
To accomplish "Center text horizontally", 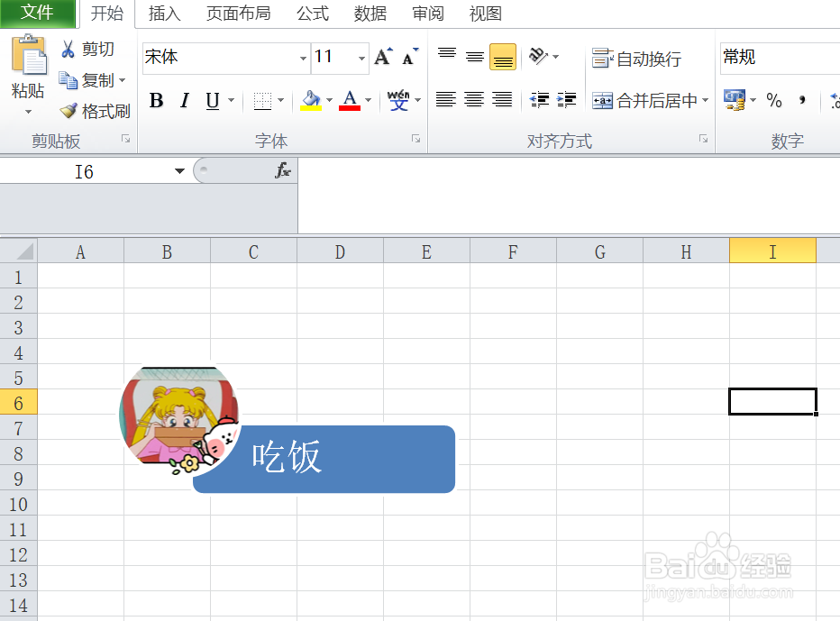I will (x=474, y=100).
